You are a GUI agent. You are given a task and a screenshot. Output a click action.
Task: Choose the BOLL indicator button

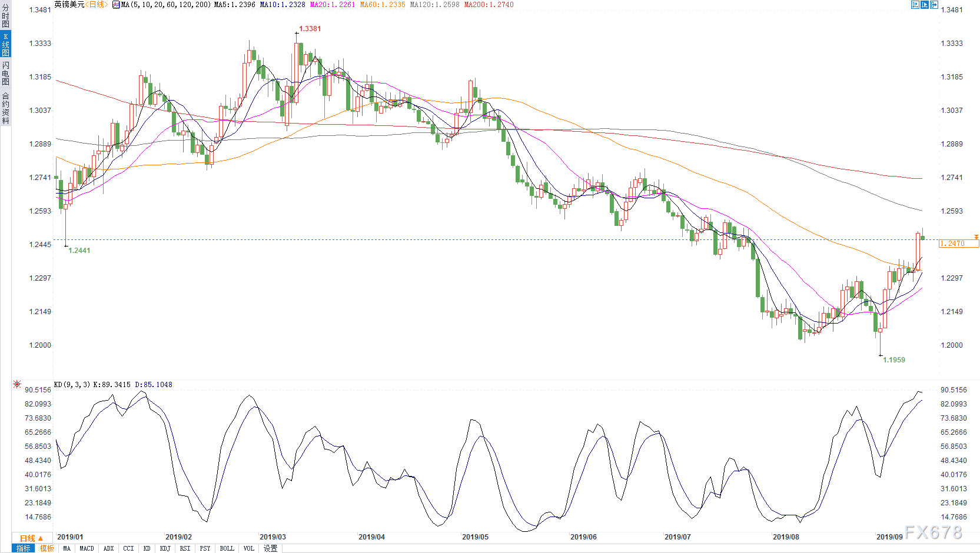[227, 548]
